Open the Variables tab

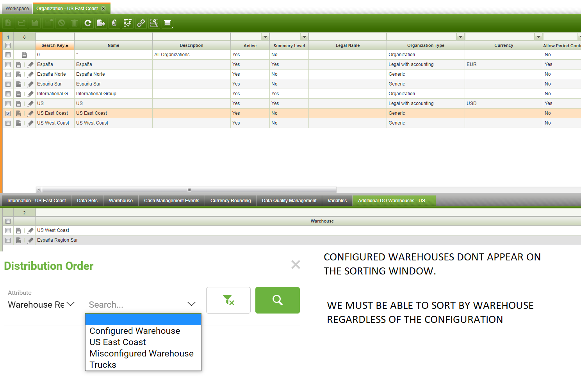tap(337, 201)
